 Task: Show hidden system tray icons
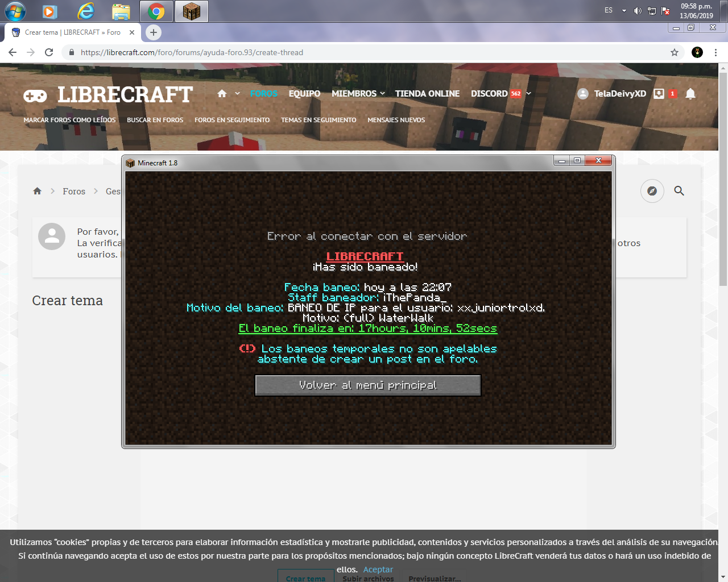click(x=624, y=11)
